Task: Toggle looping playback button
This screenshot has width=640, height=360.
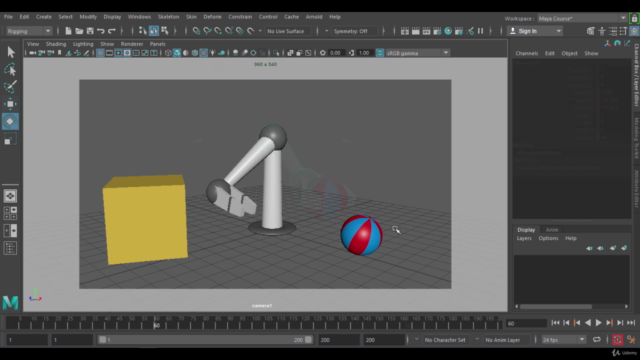Action: [x=597, y=340]
